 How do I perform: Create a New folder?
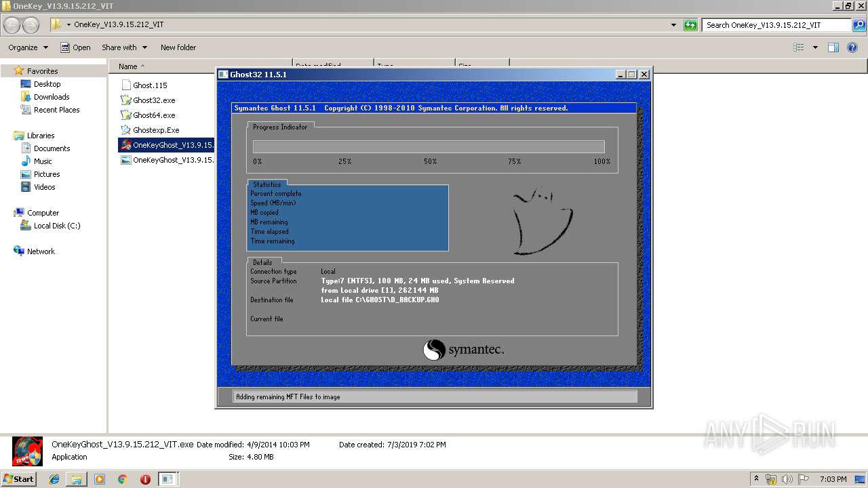(x=178, y=47)
